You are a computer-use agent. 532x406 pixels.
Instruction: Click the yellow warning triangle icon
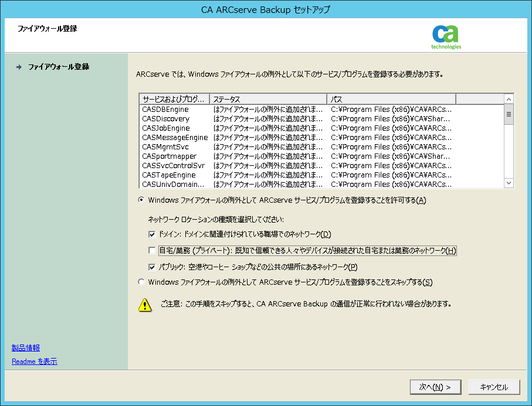click(145, 305)
